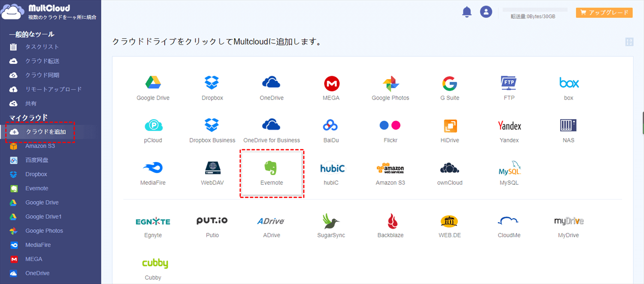Select Amazon S3 in cloud grid
The image size is (644, 284).
[x=390, y=173]
